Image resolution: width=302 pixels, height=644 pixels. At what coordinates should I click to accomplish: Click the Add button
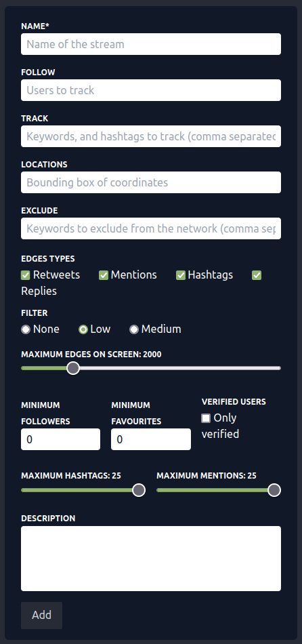(41, 616)
